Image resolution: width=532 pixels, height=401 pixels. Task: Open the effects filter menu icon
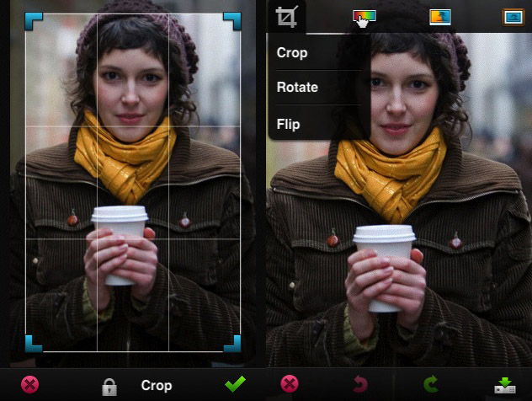440,16
